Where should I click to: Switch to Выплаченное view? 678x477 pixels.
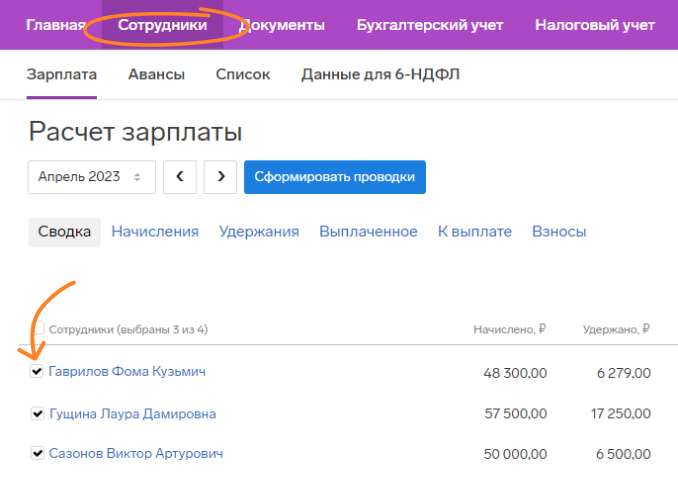(368, 232)
